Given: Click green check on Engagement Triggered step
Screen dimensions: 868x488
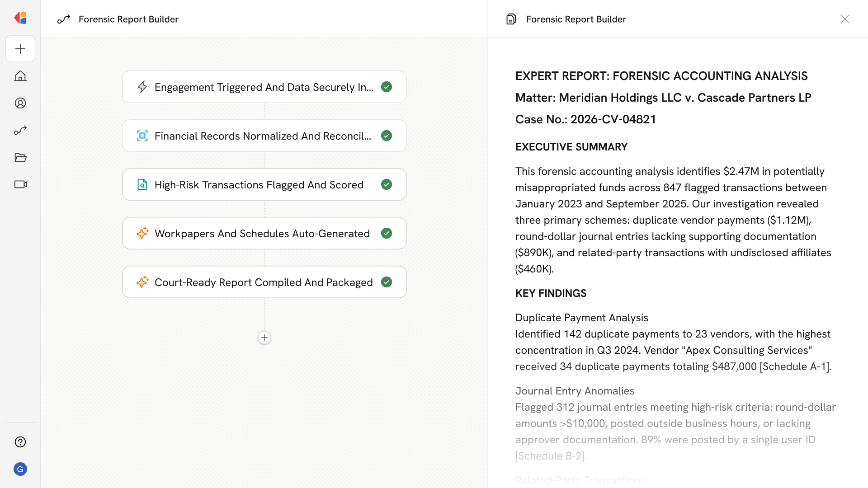Looking at the screenshot, I should pyautogui.click(x=387, y=87).
